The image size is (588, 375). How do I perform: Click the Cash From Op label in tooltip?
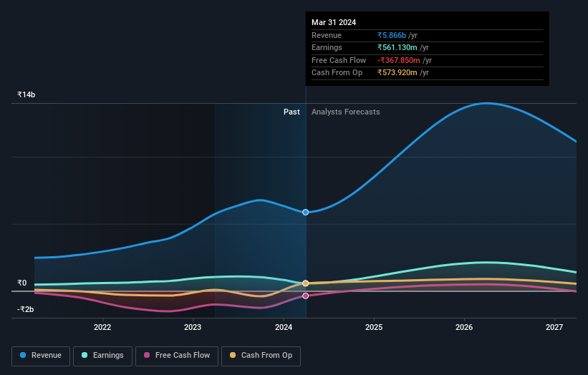(337, 73)
